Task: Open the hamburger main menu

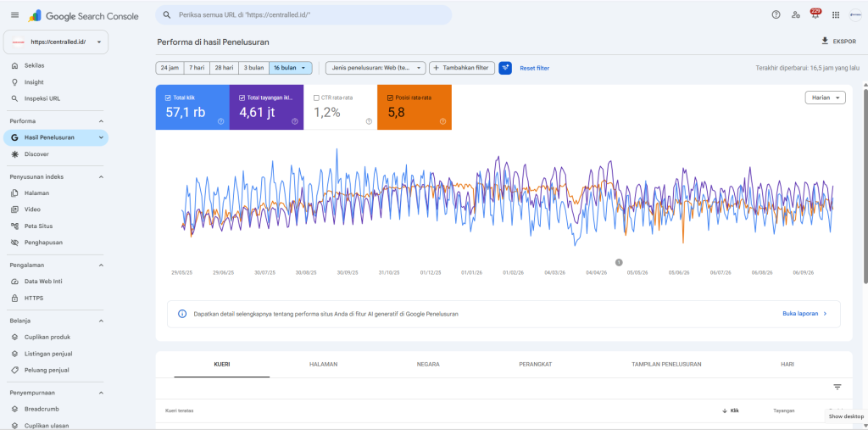Action: 15,15
